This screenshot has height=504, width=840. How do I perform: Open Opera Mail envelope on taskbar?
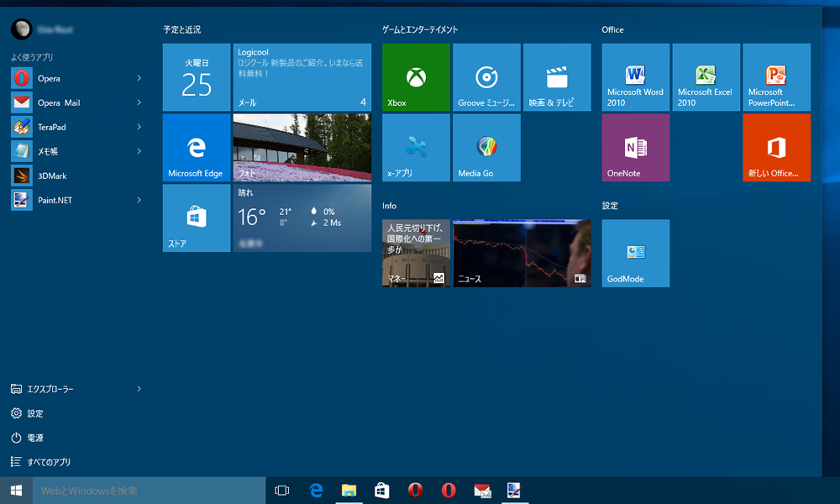pos(482,491)
